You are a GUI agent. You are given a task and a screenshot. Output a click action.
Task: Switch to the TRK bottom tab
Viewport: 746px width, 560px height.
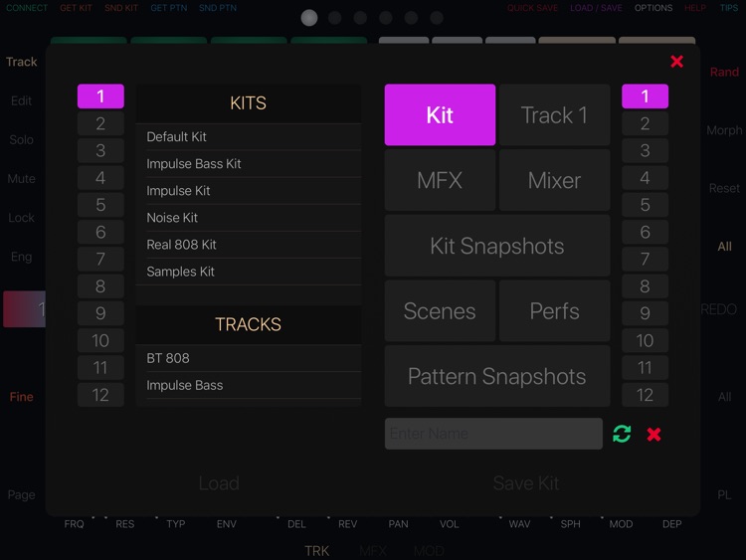[317, 550]
